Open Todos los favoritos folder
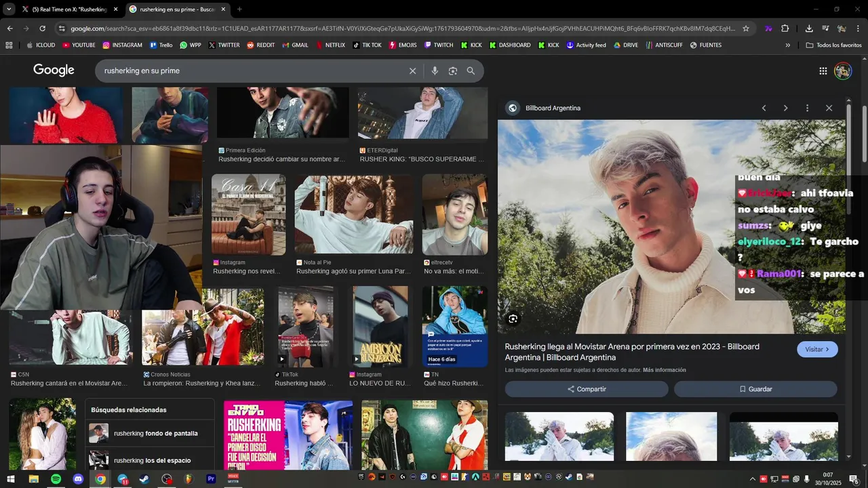The width and height of the screenshot is (868, 488). pos(833,45)
